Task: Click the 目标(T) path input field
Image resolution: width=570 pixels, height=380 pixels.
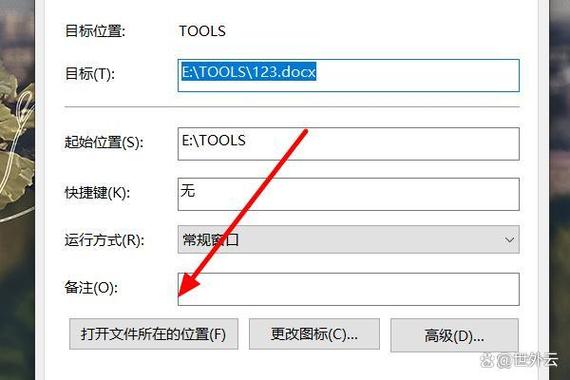Action: coord(348,75)
